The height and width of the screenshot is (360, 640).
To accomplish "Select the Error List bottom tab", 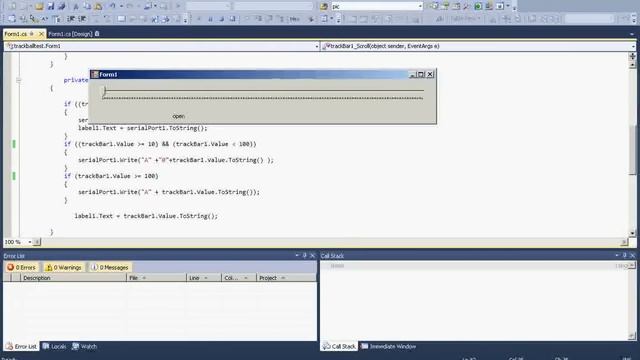I will [x=22, y=347].
